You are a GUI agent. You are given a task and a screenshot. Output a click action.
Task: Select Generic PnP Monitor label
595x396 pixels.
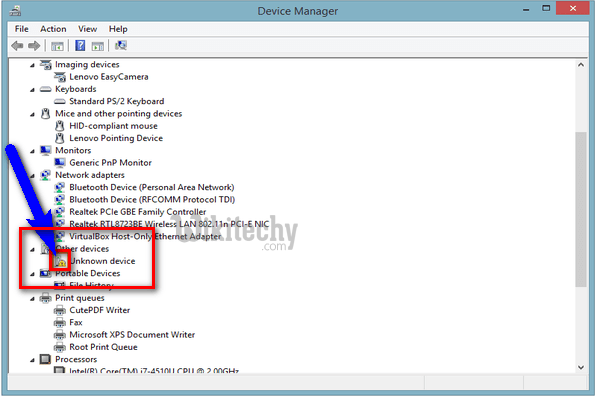110,163
